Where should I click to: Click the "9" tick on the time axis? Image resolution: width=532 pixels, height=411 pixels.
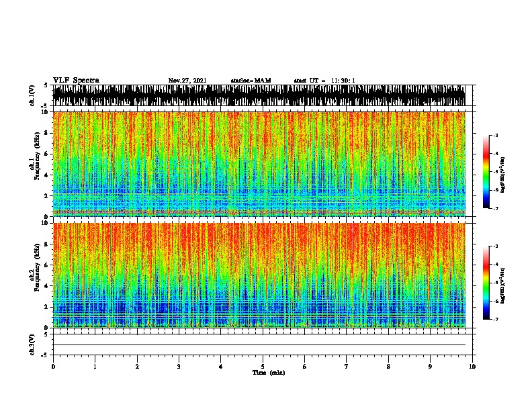(x=430, y=367)
